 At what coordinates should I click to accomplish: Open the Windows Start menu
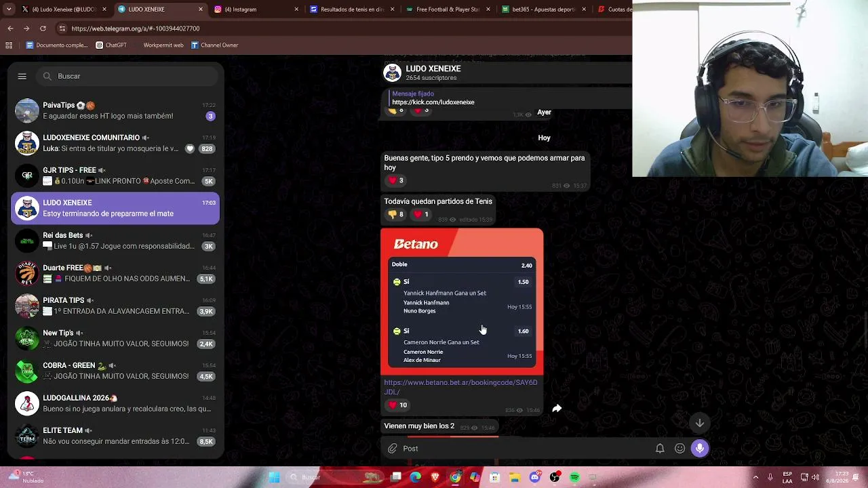point(274,477)
